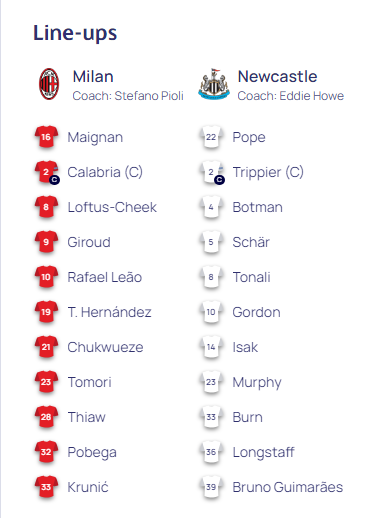
Task: Open Rafael Leão player name
Action: pyautogui.click(x=105, y=277)
